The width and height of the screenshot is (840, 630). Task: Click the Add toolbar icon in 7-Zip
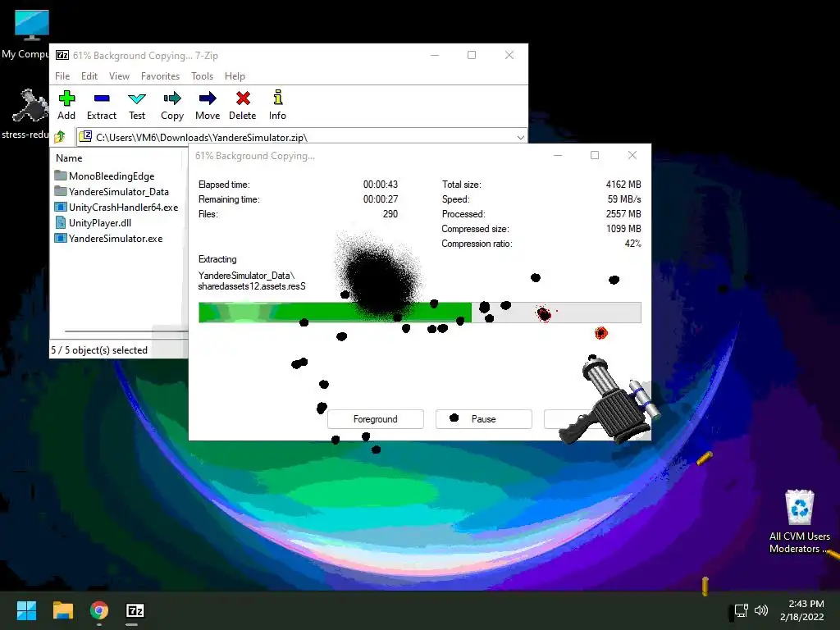pyautogui.click(x=66, y=98)
